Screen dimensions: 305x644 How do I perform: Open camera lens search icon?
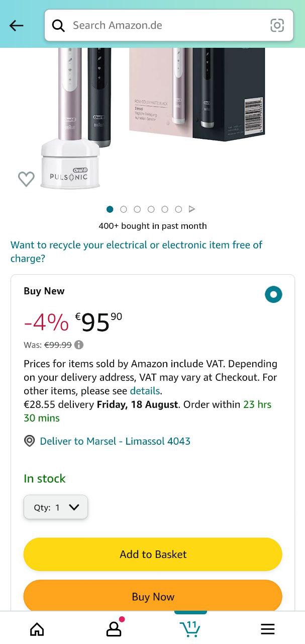coord(277,26)
